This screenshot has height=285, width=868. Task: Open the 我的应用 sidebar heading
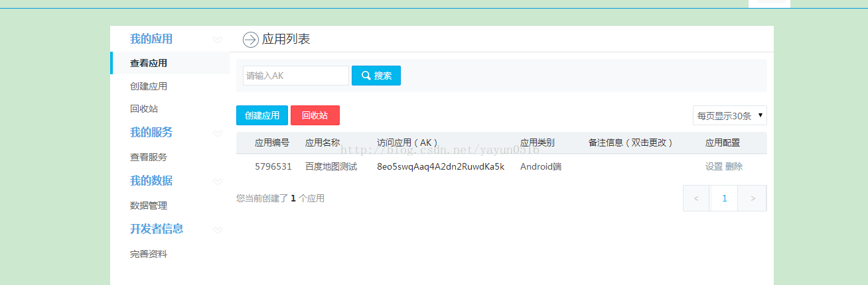pyautogui.click(x=151, y=39)
